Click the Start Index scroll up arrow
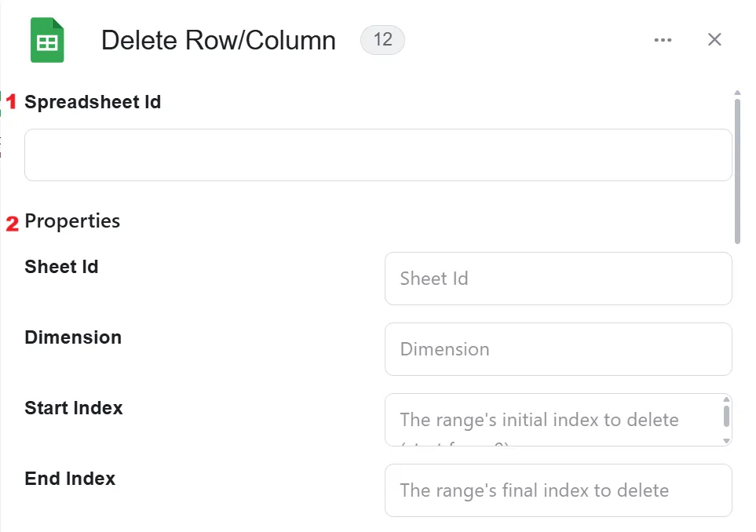756x532 pixels. pyautogui.click(x=727, y=399)
